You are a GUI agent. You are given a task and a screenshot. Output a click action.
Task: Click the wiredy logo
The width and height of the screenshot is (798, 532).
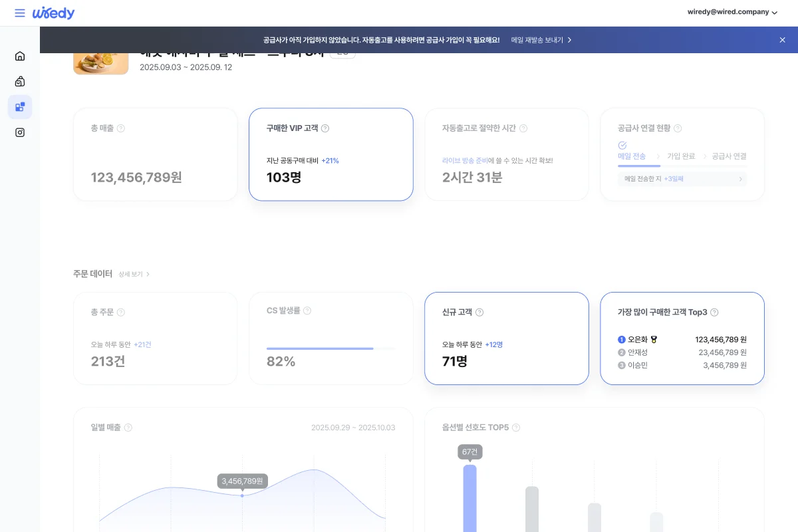(x=53, y=13)
